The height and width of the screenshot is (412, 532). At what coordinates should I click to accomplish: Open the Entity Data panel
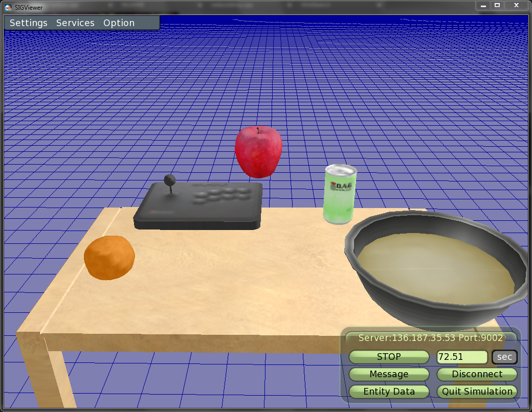click(x=389, y=392)
